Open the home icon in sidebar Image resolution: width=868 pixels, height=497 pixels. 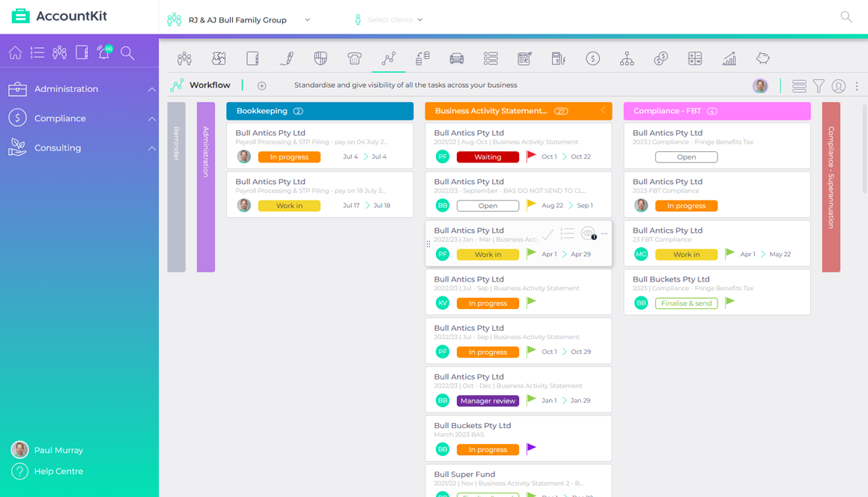point(16,52)
